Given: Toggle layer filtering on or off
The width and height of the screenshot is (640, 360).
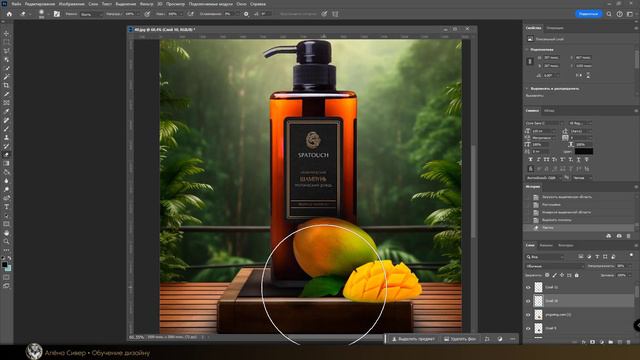Looking at the screenshot, I should point(631,255).
